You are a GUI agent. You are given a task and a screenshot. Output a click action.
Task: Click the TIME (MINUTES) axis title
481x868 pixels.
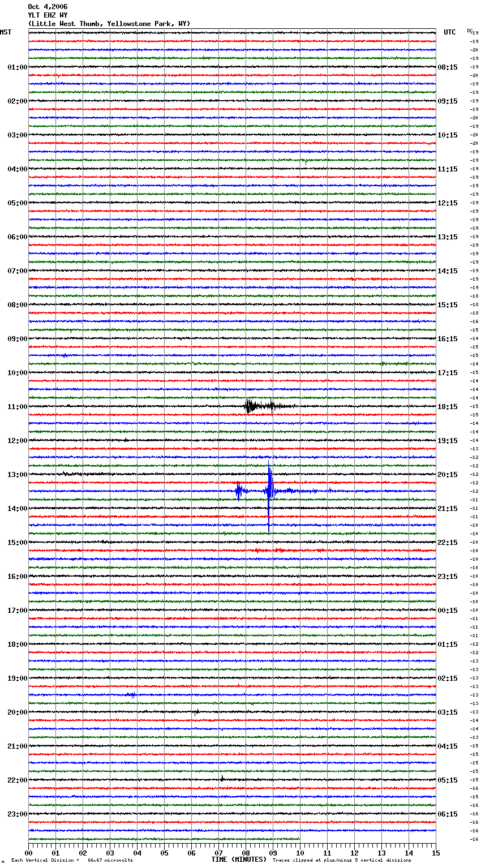point(239,860)
